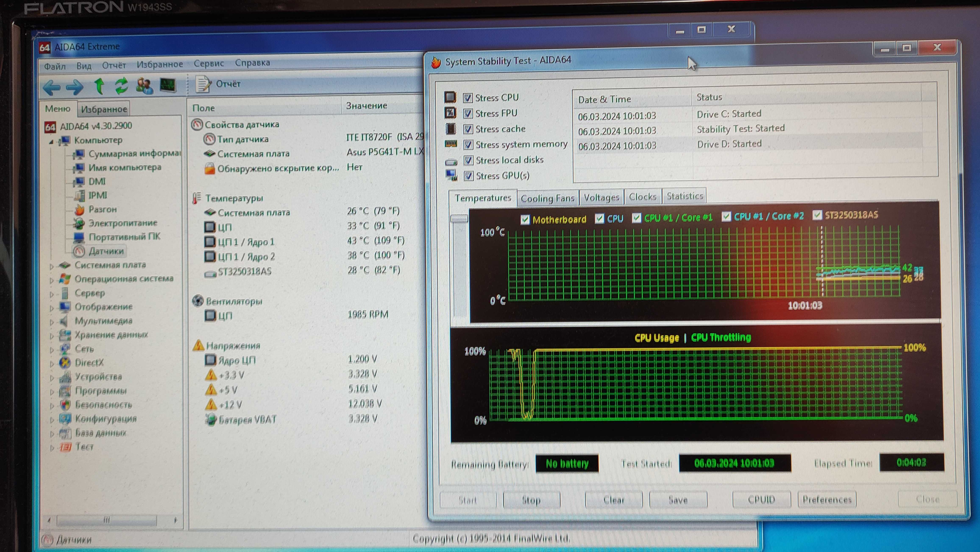Viewport: 980px width, 552px height.
Task: Click the users icon in the toolbar
Action: (x=145, y=86)
